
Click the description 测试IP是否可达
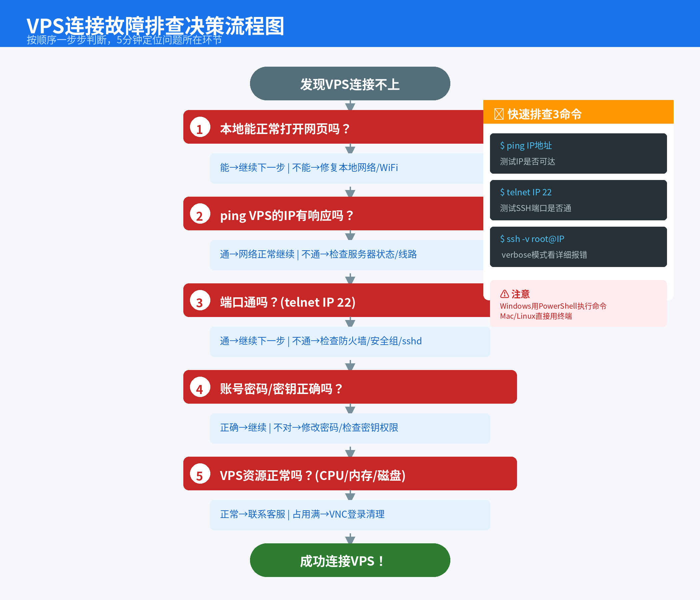[x=527, y=161]
